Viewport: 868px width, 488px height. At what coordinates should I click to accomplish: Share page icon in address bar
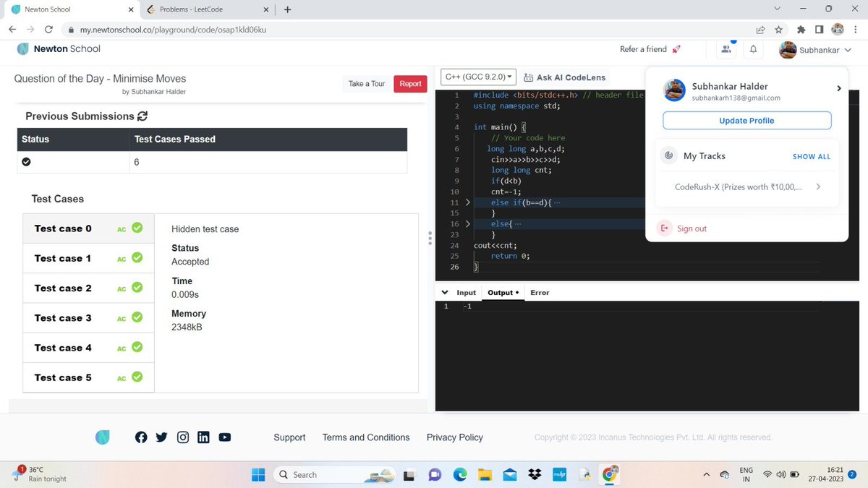760,30
